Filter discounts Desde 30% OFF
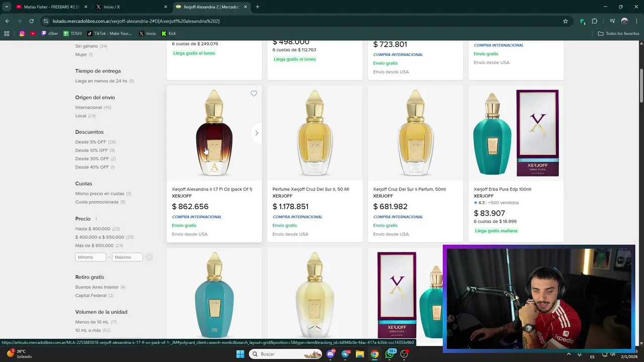The image size is (644, 362). point(96,159)
